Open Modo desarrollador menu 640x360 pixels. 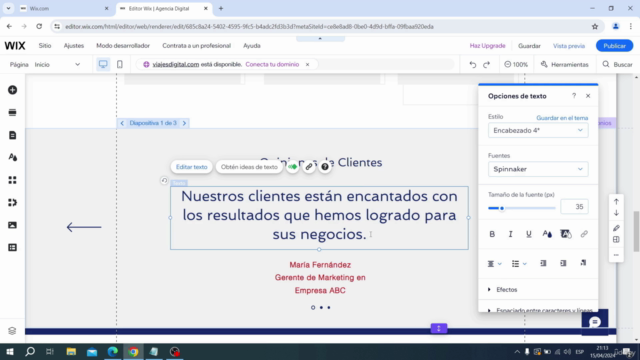123,46
